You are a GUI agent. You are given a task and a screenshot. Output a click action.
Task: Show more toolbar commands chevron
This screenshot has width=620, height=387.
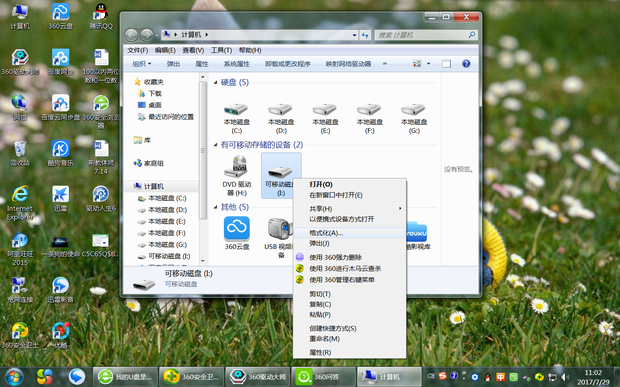point(385,64)
